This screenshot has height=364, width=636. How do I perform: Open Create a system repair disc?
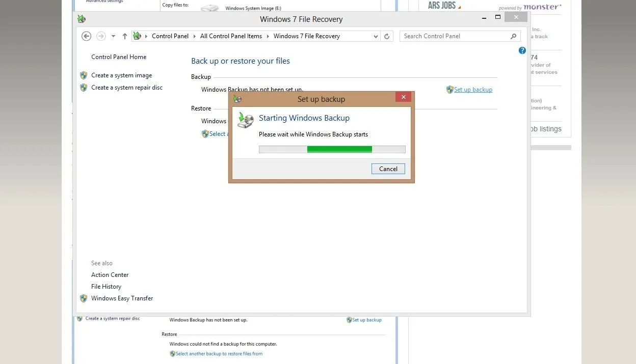click(127, 88)
